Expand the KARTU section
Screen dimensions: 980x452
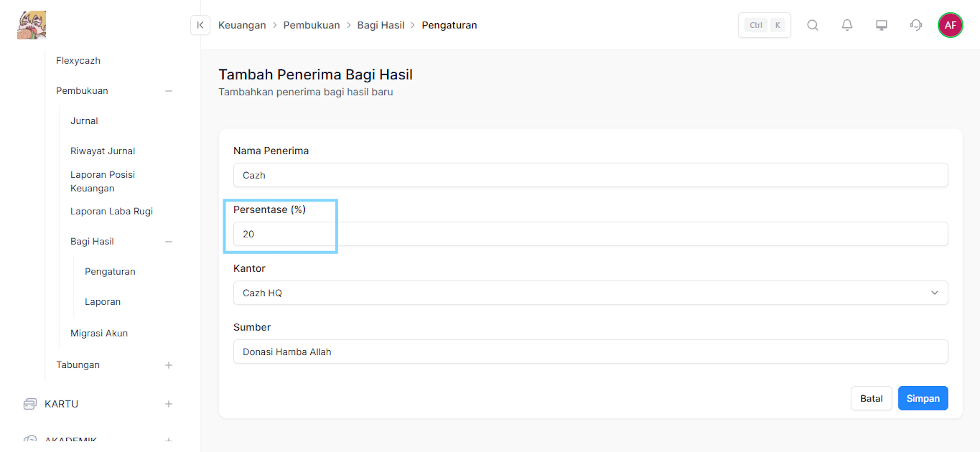tap(168, 404)
